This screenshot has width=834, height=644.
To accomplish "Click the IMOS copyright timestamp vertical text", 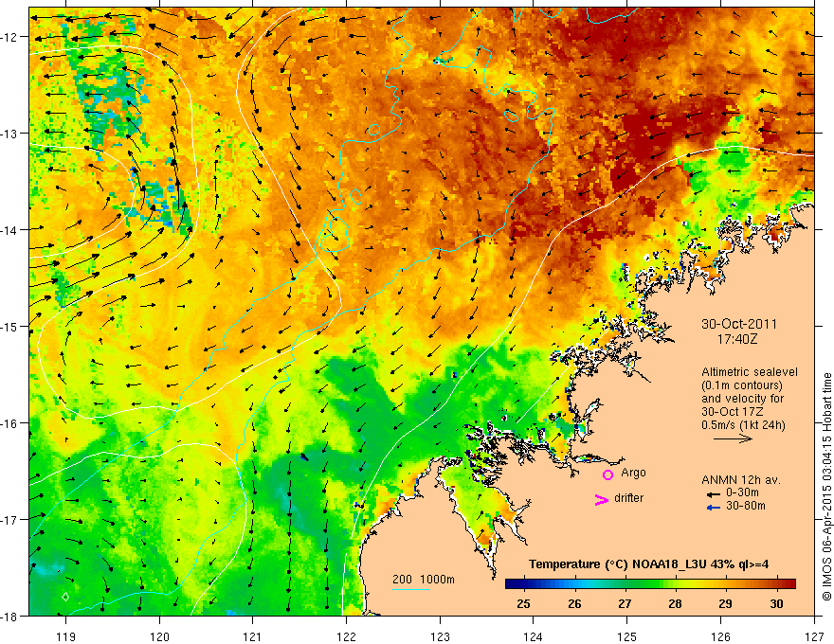I will (826, 487).
